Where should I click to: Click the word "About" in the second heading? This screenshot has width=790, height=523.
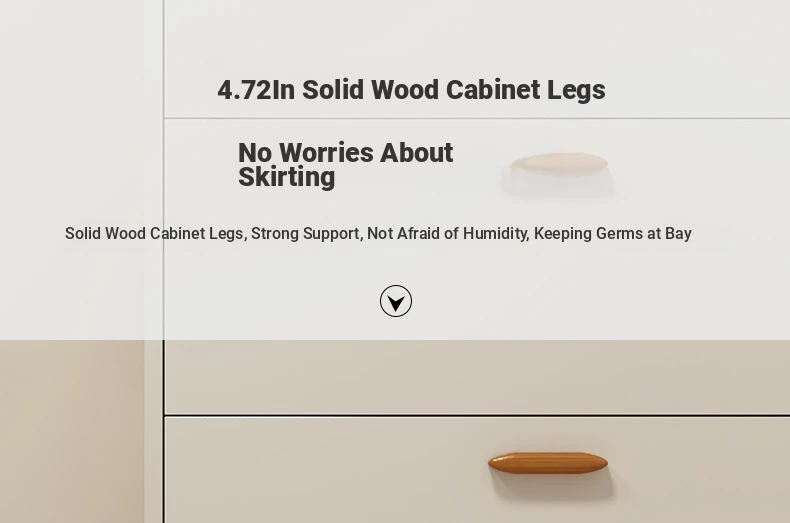pos(416,153)
